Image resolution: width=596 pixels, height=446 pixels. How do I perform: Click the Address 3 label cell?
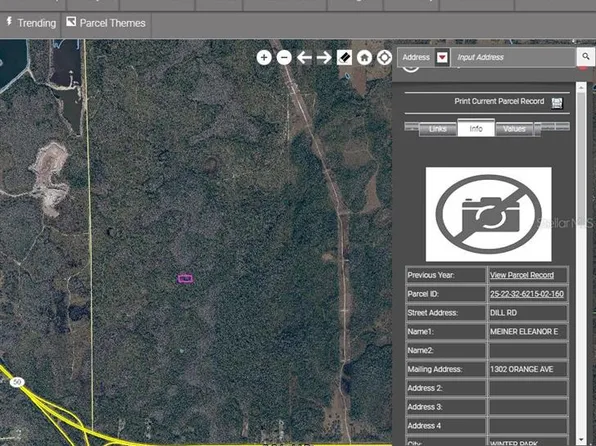[x=446, y=407]
